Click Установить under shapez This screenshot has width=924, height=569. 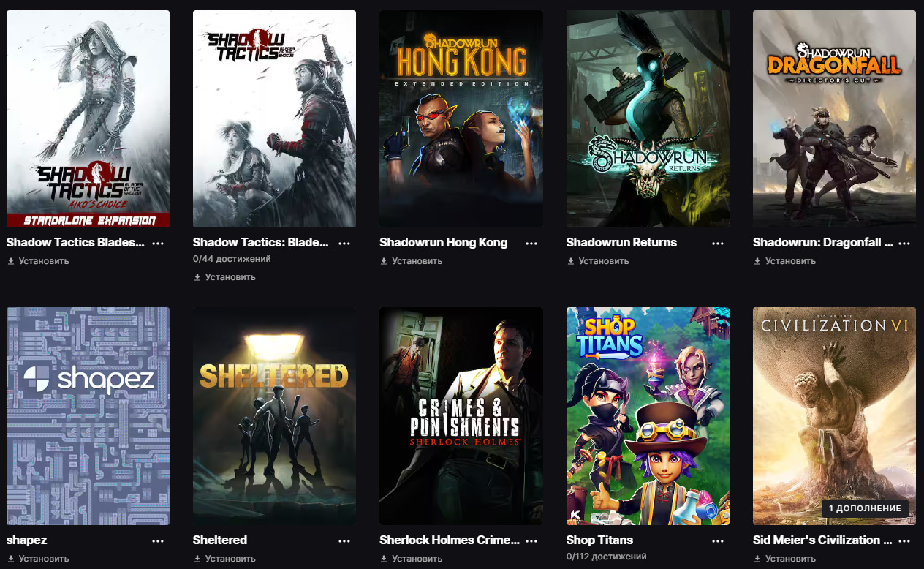point(38,559)
